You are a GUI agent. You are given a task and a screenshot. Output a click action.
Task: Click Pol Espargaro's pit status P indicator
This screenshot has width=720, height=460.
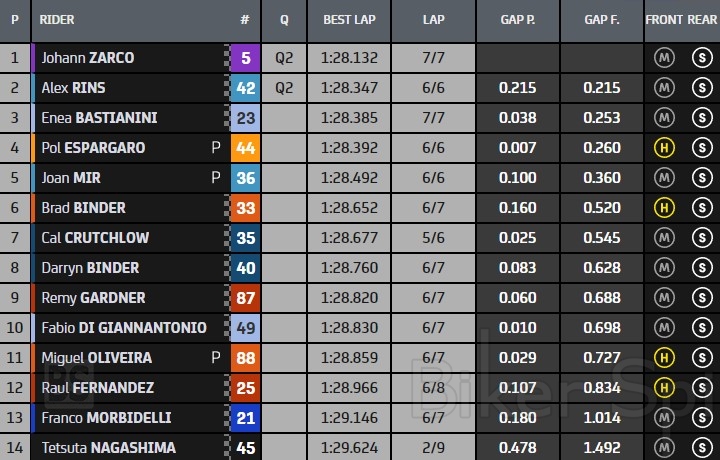(215, 148)
